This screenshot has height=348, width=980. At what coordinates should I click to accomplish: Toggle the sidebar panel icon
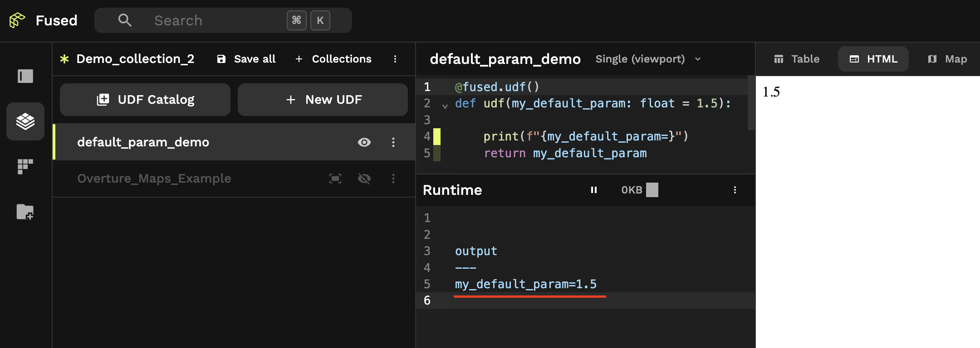25,76
